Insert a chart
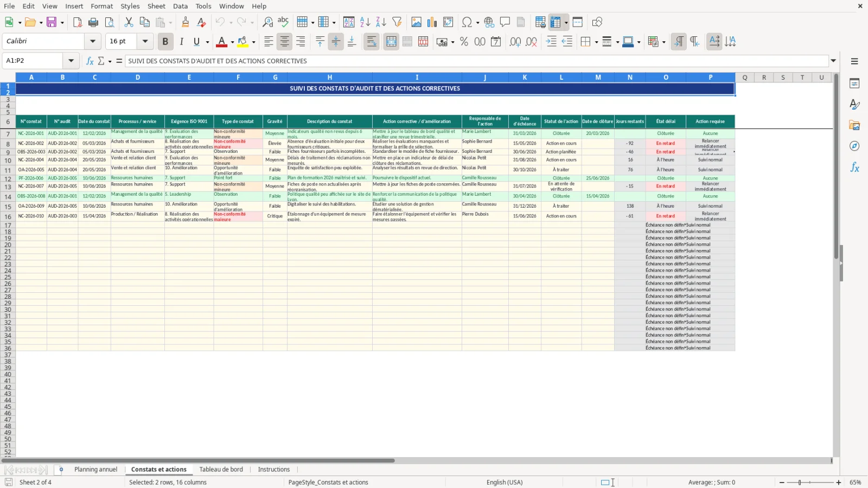The image size is (868, 488). pos(432,22)
